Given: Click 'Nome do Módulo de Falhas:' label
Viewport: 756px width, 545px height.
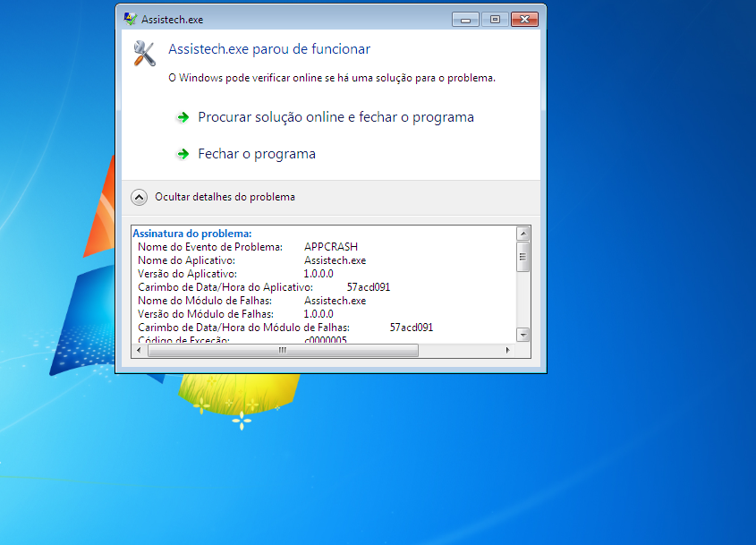Looking at the screenshot, I should 205,301.
